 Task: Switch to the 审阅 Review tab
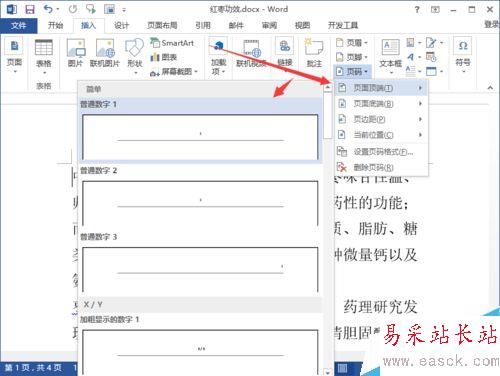point(269,25)
